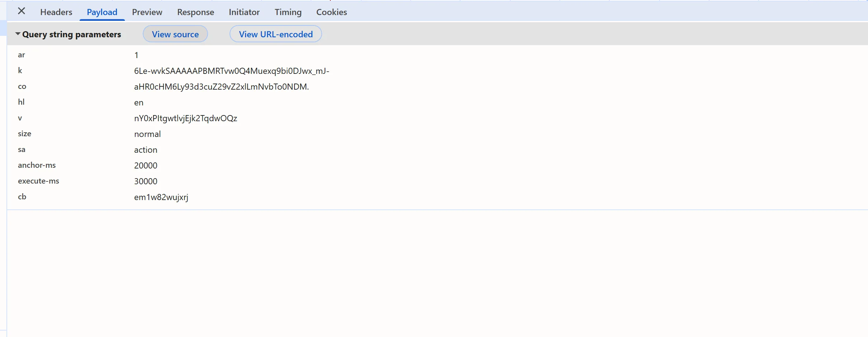The image size is (868, 337).
Task: Click the View source button
Action: coord(175,34)
